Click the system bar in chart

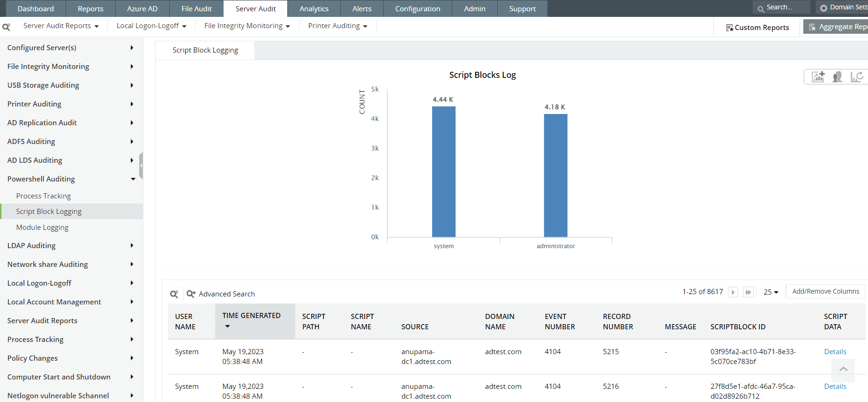(443, 172)
